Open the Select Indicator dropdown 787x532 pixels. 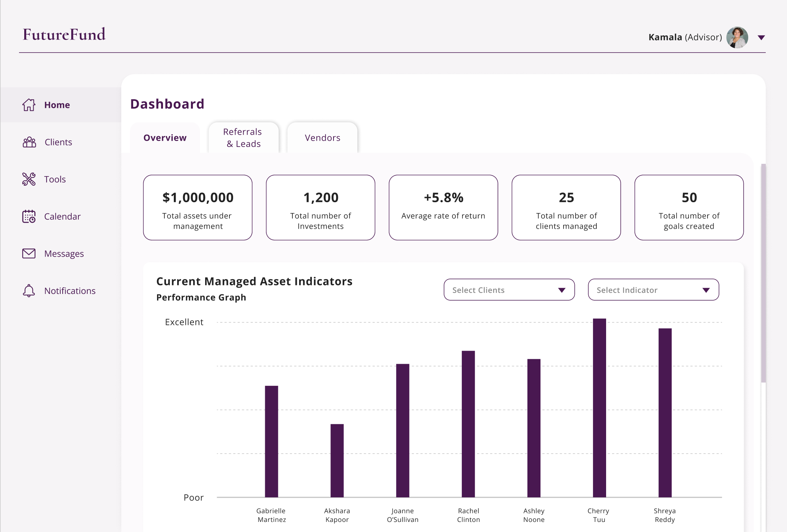653,290
